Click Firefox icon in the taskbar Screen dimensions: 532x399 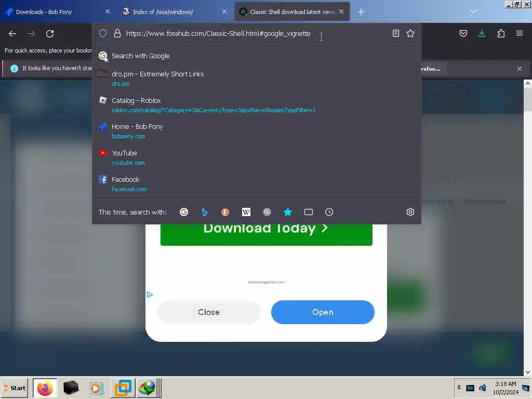[x=45, y=388]
